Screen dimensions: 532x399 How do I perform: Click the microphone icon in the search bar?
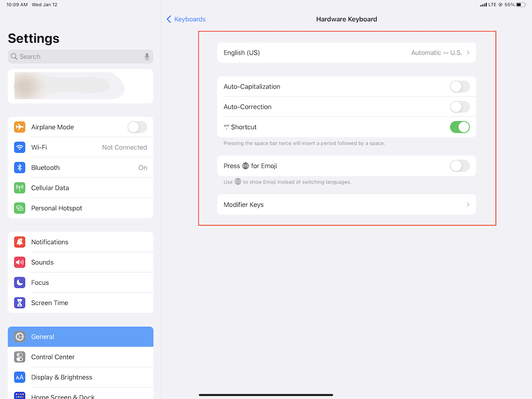[146, 56]
